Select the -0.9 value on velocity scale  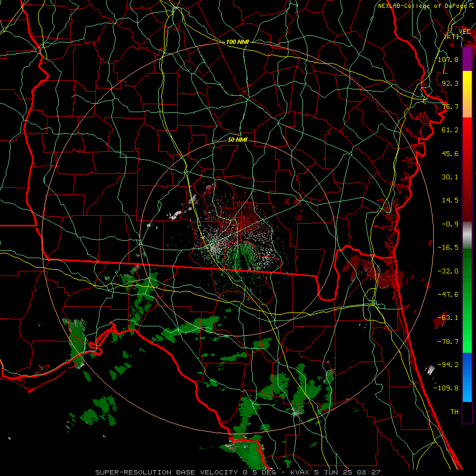click(450, 224)
